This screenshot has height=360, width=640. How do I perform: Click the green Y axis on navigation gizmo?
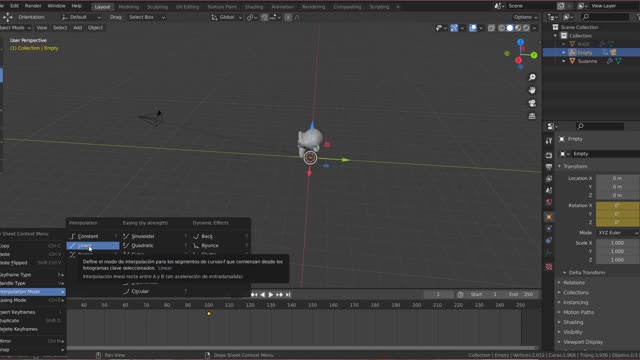tap(534, 55)
